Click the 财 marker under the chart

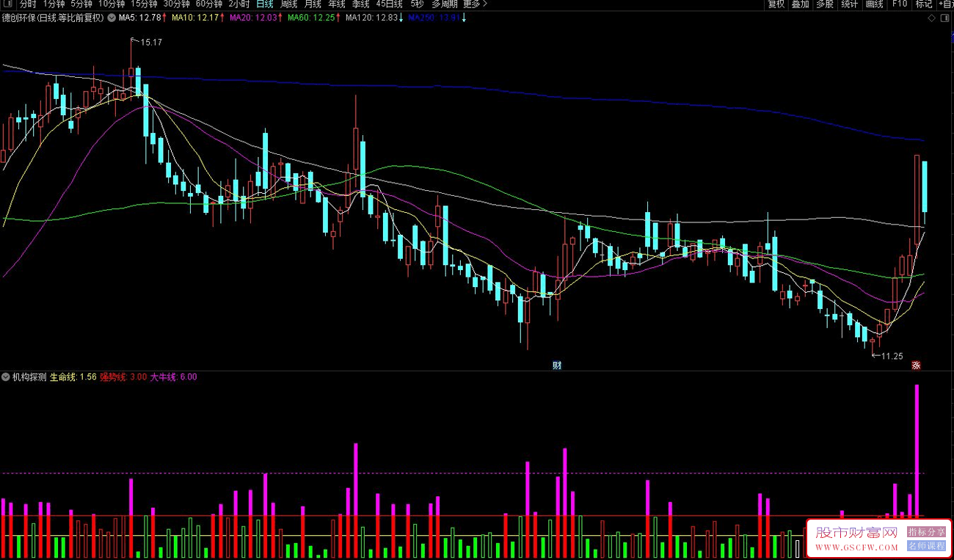coord(557,365)
